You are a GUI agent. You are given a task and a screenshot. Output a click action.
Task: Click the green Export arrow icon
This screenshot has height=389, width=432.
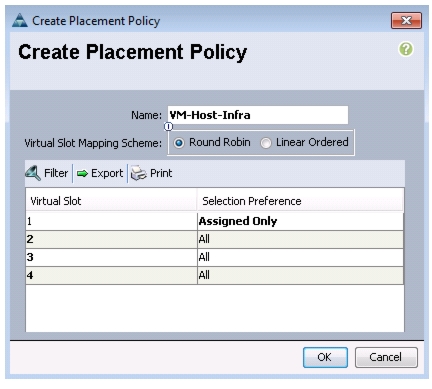(82, 173)
